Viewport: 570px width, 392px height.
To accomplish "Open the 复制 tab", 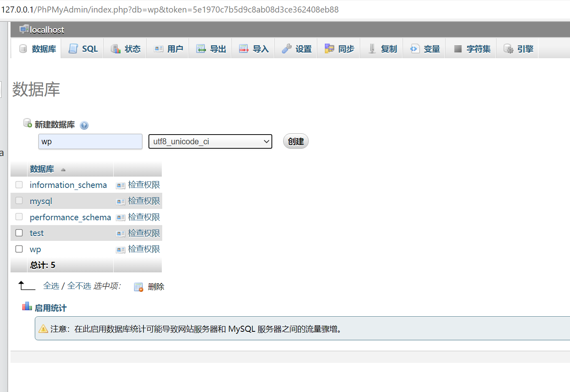I will click(381, 48).
